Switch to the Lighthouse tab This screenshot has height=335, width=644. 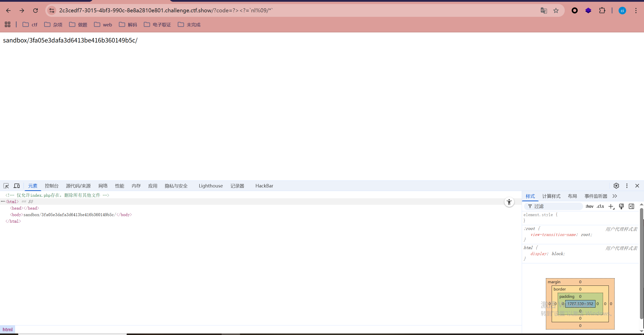pos(211,186)
